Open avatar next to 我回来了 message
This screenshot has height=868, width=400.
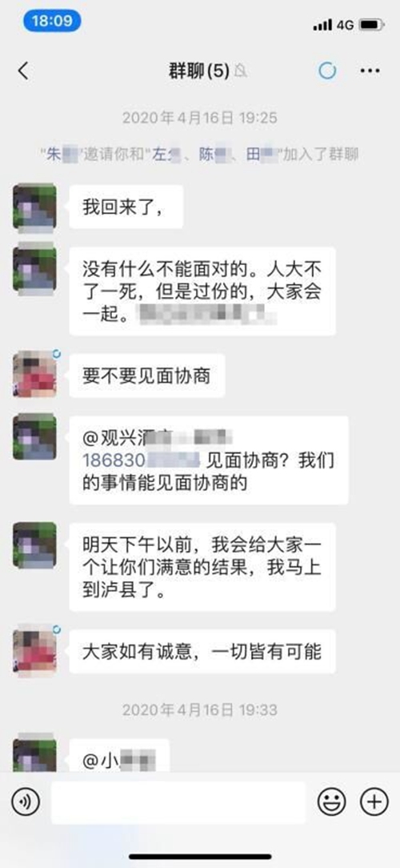pyautogui.click(x=35, y=205)
